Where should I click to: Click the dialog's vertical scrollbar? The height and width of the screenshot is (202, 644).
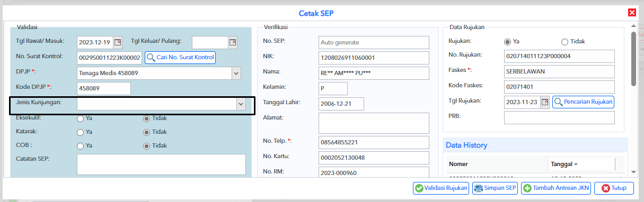point(633,58)
